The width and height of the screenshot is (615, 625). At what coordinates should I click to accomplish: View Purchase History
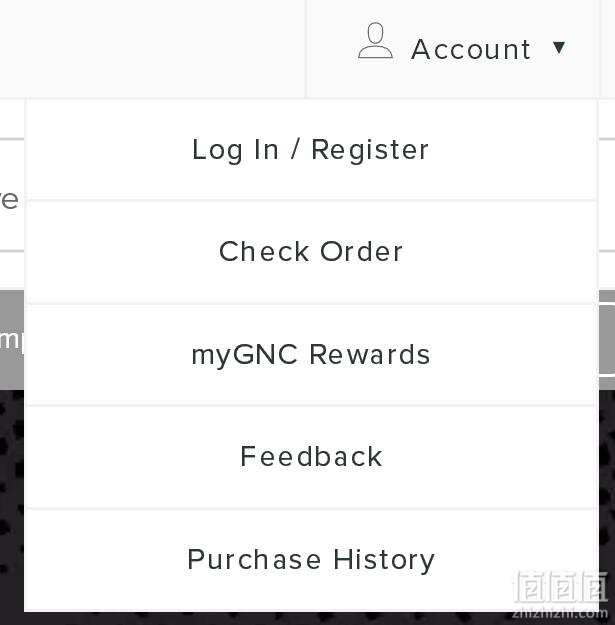(310, 560)
